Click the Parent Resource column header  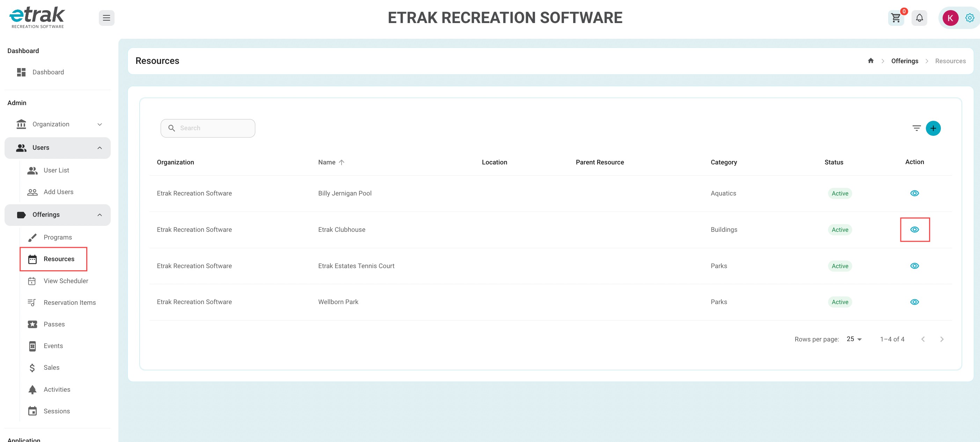tap(600, 162)
